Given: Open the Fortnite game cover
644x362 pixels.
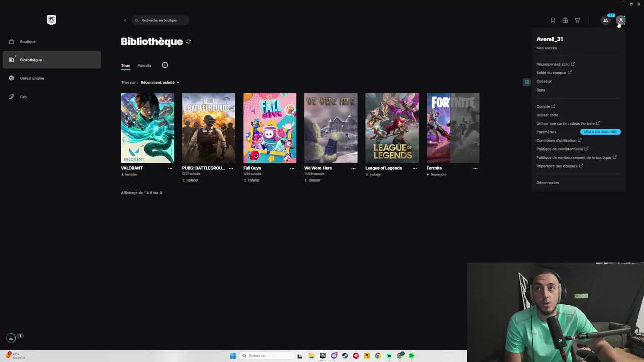Looking at the screenshot, I should 453,128.
